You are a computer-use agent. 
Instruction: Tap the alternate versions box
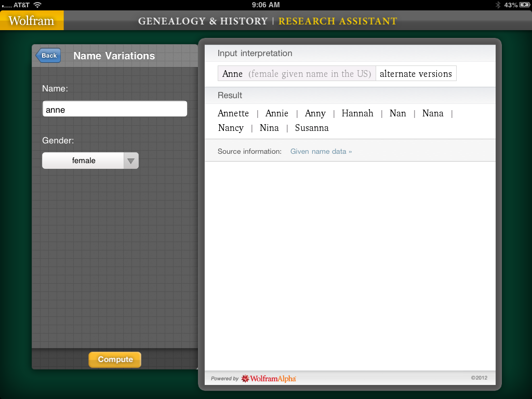point(416,74)
